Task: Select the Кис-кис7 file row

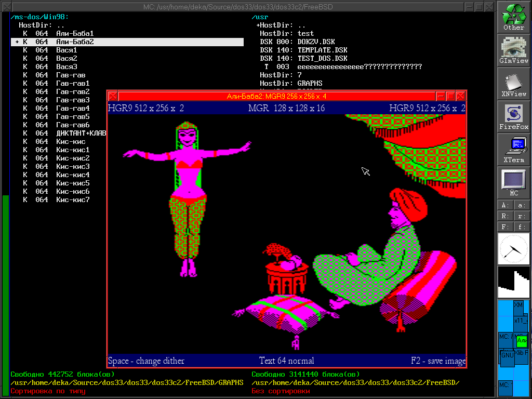Action: point(59,199)
